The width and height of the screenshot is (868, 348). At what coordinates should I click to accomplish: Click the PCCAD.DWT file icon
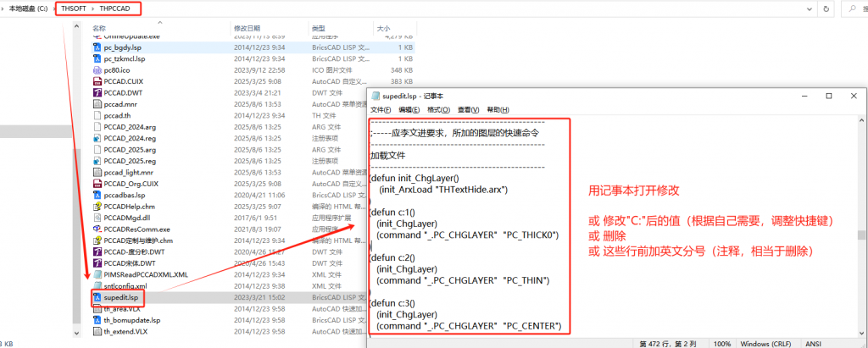[x=97, y=93]
